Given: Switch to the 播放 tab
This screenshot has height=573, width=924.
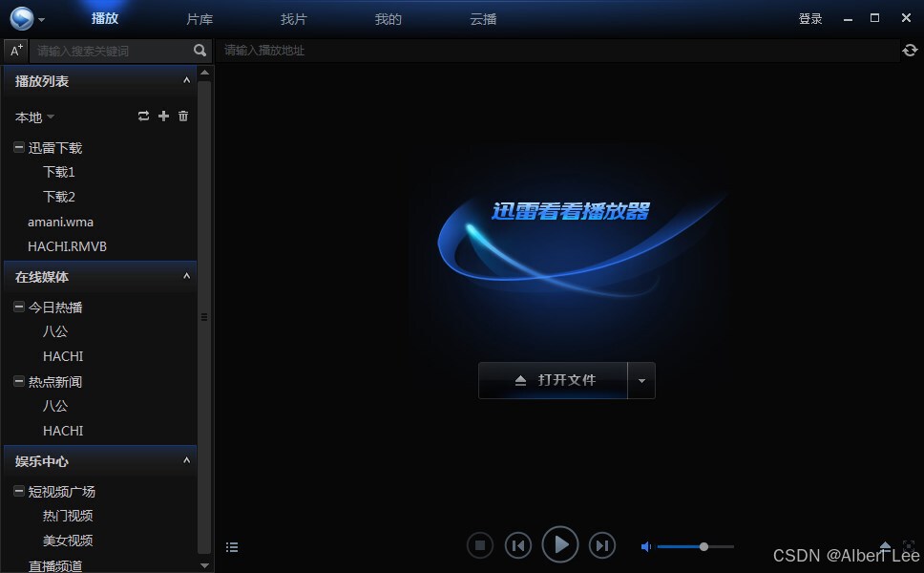Looking at the screenshot, I should point(105,19).
